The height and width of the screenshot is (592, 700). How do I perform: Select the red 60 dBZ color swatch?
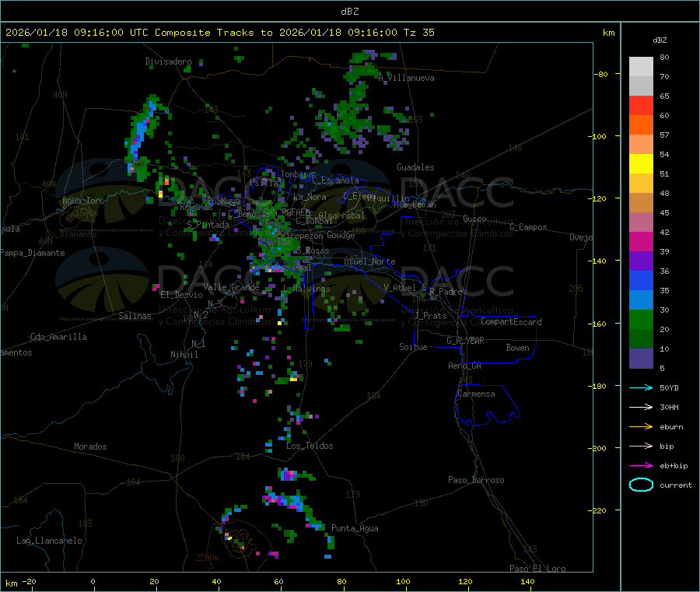pos(641,105)
